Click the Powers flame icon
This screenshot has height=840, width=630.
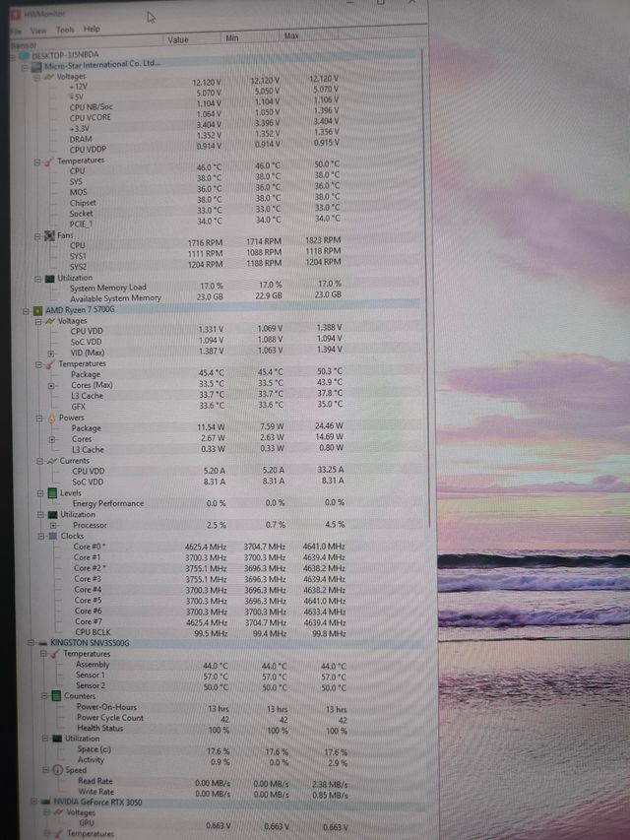click(x=52, y=419)
